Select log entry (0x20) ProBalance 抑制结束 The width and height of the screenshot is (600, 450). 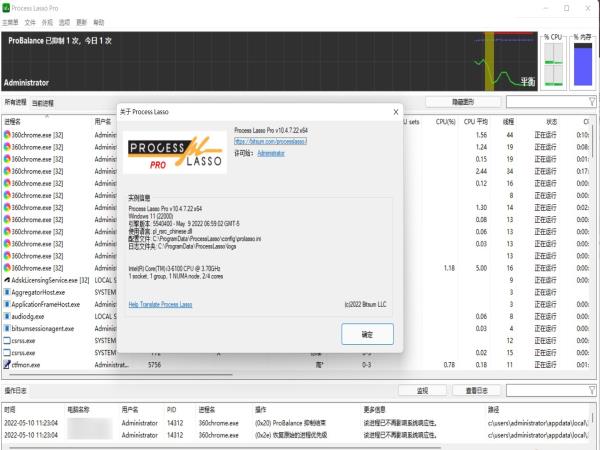coord(290,423)
